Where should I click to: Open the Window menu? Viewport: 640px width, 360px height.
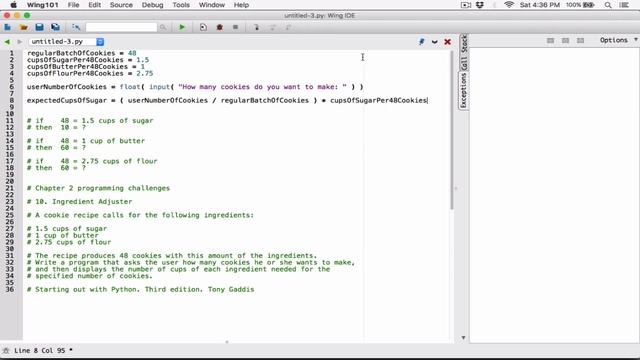tap(211, 5)
